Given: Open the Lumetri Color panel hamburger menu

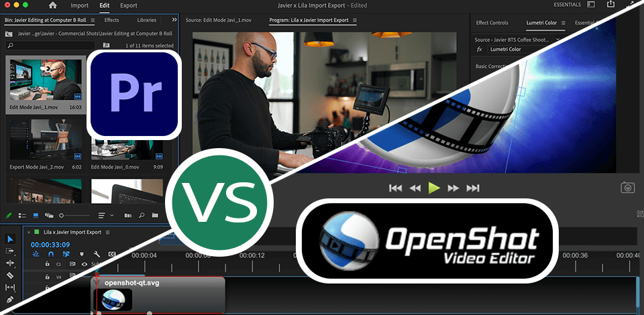Looking at the screenshot, I should click(563, 23).
